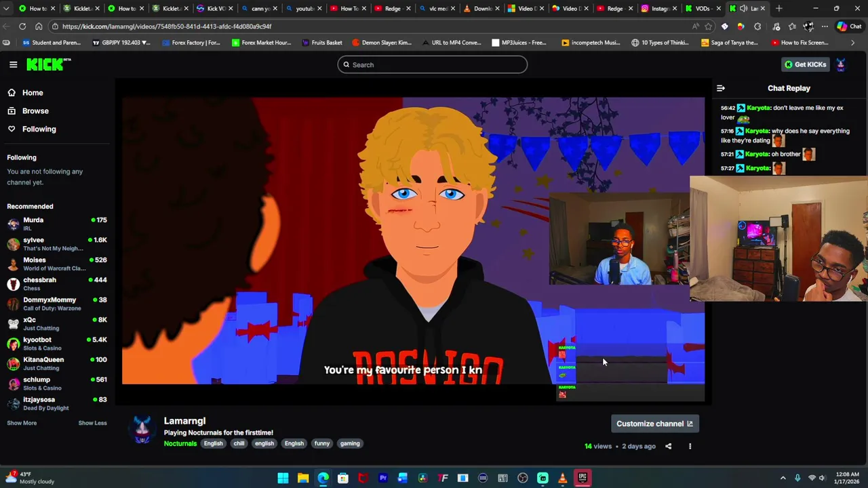Show hidden tray icons
This screenshot has width=868, height=488.
pos(783,479)
